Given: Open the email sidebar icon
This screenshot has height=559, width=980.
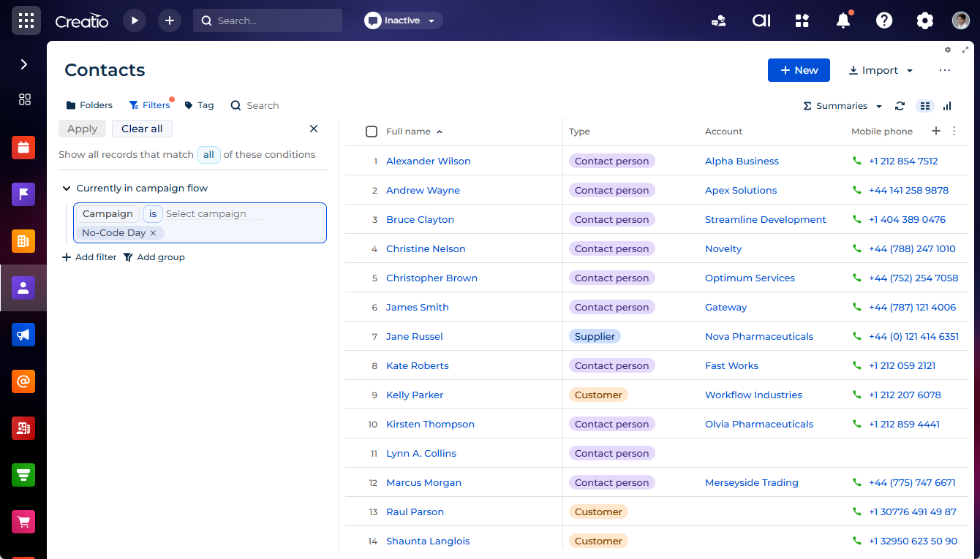Looking at the screenshot, I should point(23,381).
